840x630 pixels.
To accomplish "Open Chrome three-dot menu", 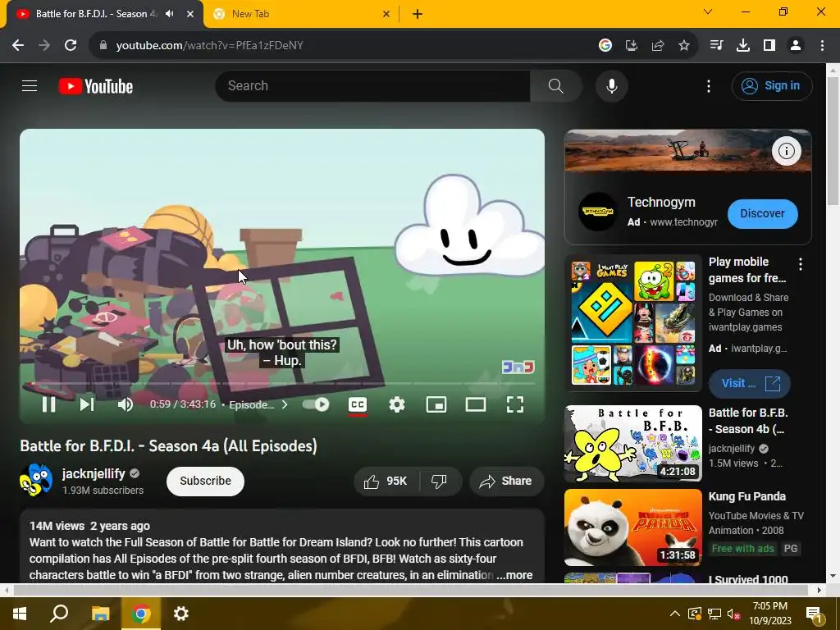I will 822,46.
